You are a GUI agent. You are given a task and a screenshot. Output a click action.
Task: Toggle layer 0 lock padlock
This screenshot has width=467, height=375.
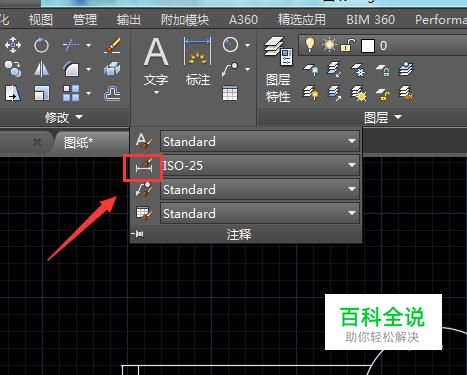coord(347,45)
